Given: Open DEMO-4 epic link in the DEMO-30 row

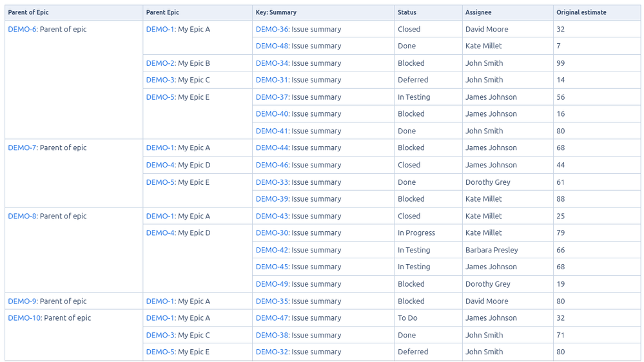Looking at the screenshot, I should click(x=161, y=233).
